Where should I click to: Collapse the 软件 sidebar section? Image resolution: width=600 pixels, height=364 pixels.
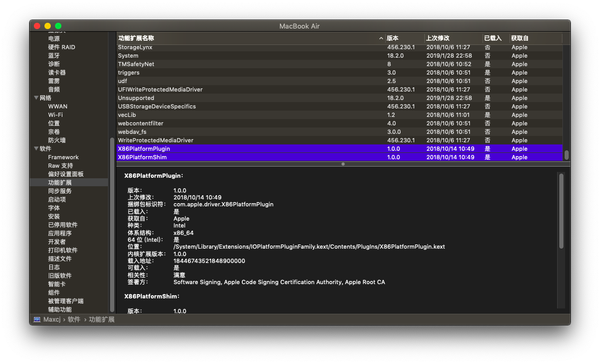(36, 149)
